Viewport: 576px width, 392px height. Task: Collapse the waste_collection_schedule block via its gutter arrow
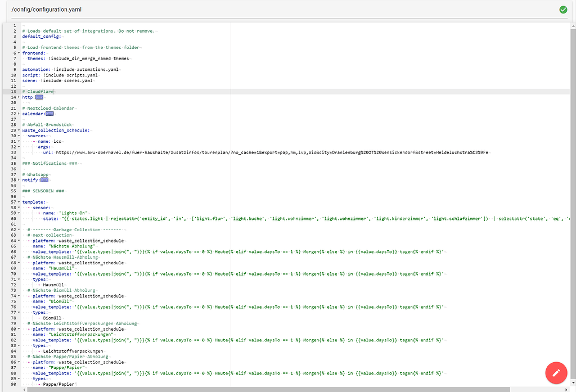(18, 130)
